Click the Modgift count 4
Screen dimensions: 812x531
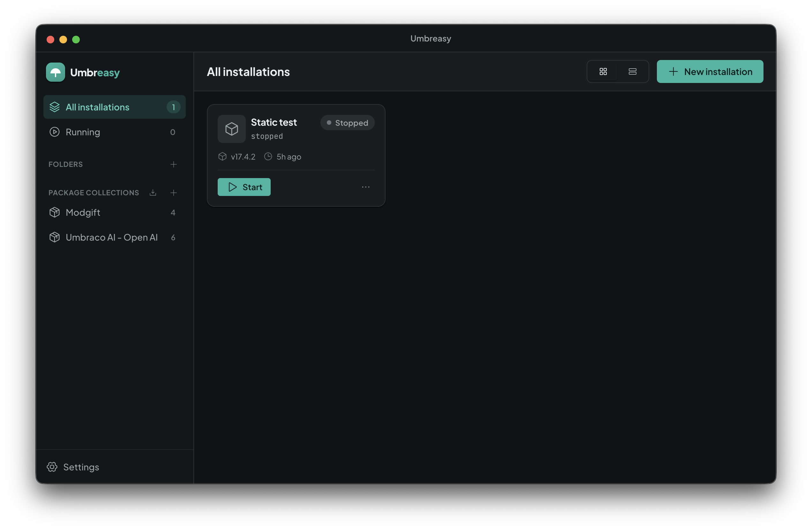pyautogui.click(x=173, y=213)
